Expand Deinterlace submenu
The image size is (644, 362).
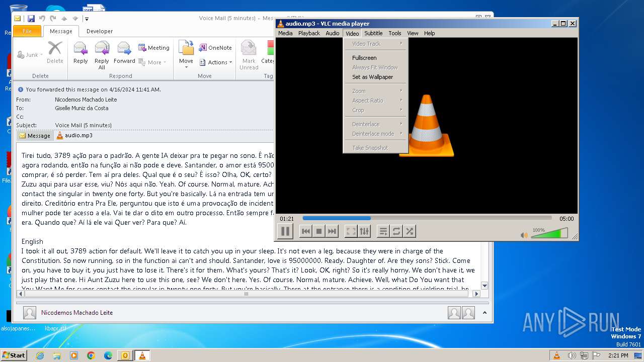tap(375, 124)
